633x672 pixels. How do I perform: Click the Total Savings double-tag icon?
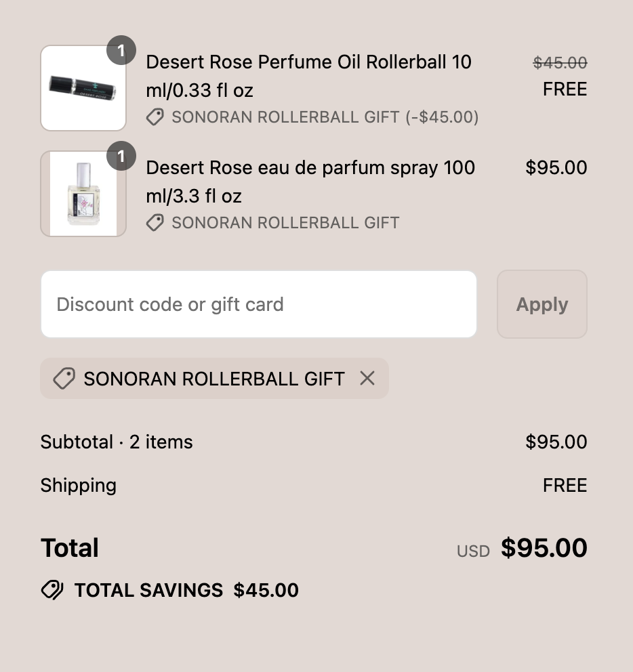point(52,590)
